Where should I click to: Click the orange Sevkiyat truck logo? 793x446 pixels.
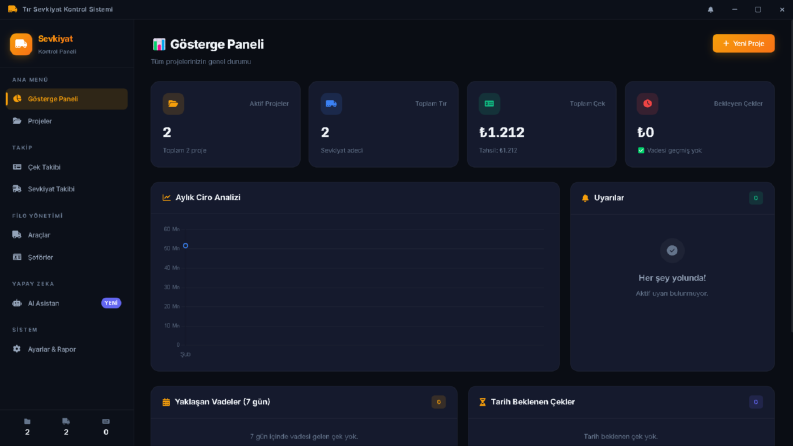(x=21, y=44)
